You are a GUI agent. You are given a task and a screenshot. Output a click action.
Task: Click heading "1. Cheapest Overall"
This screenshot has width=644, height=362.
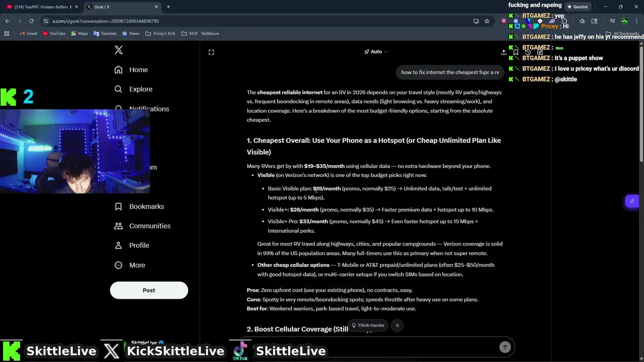[374, 146]
